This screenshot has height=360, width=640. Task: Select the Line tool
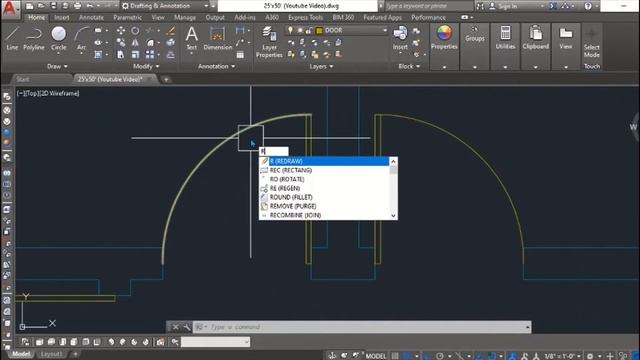tap(12, 38)
